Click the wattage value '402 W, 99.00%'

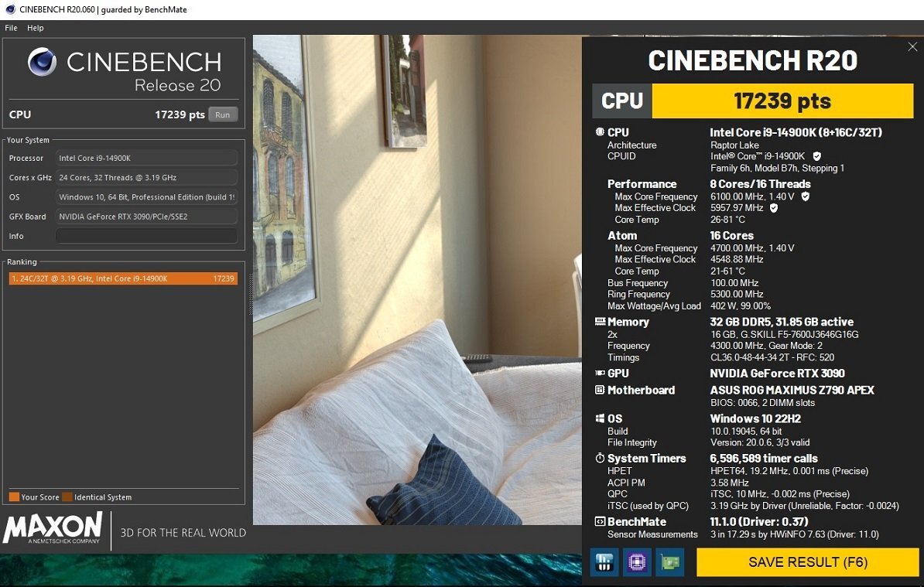tap(741, 305)
